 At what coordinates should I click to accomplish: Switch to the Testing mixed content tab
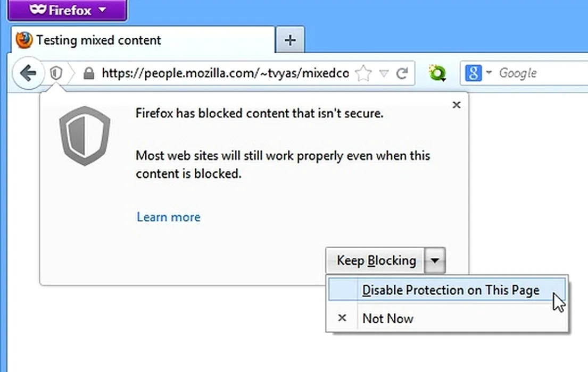pyautogui.click(x=98, y=40)
